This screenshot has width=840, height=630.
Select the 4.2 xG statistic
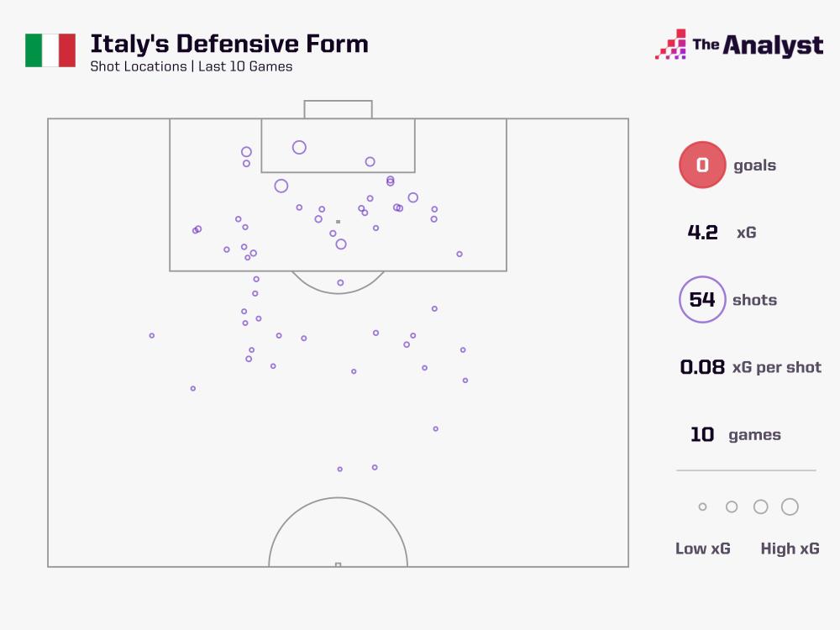coord(722,233)
